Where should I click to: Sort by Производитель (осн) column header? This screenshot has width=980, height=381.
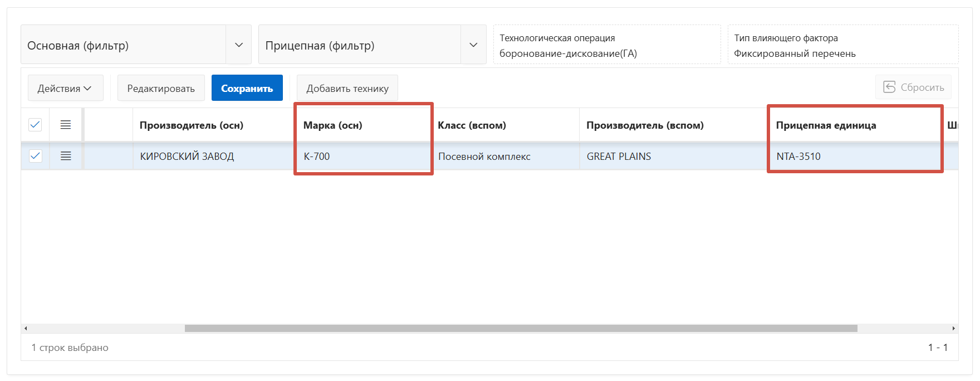[192, 125]
